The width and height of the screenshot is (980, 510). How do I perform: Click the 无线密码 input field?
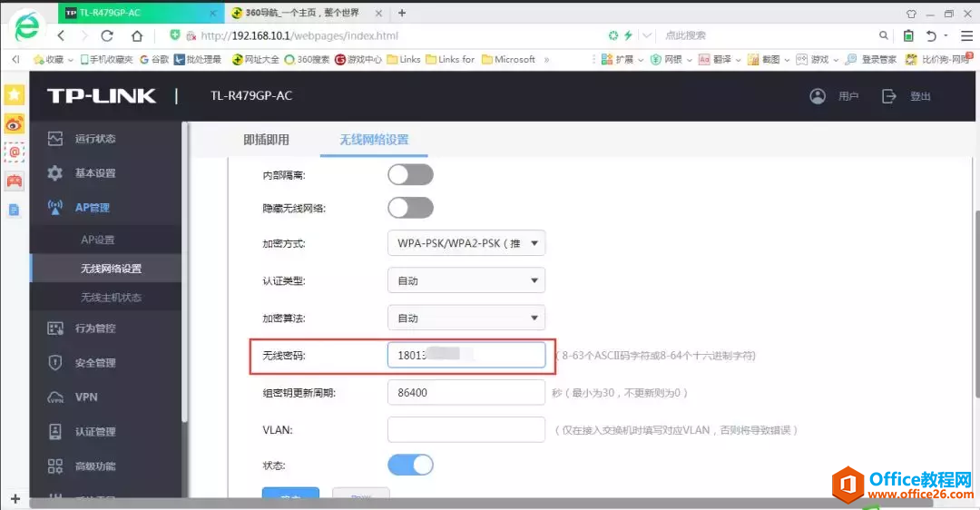pos(466,355)
